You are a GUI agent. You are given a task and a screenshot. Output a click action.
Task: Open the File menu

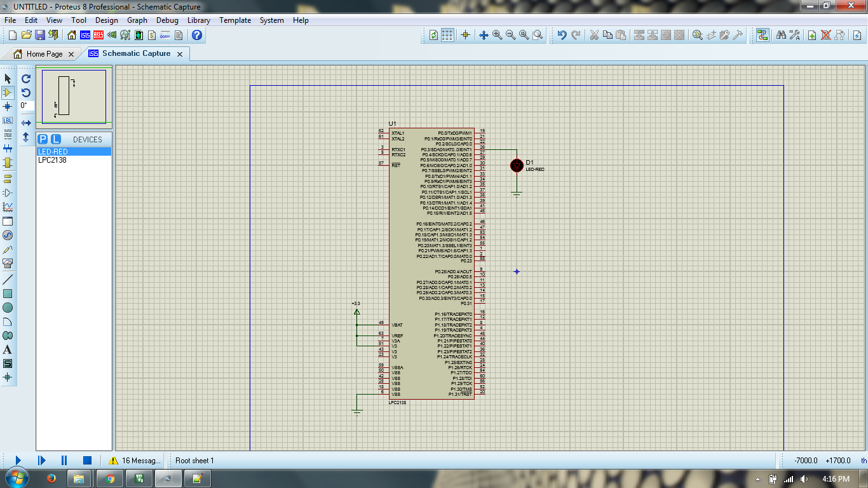[10, 20]
